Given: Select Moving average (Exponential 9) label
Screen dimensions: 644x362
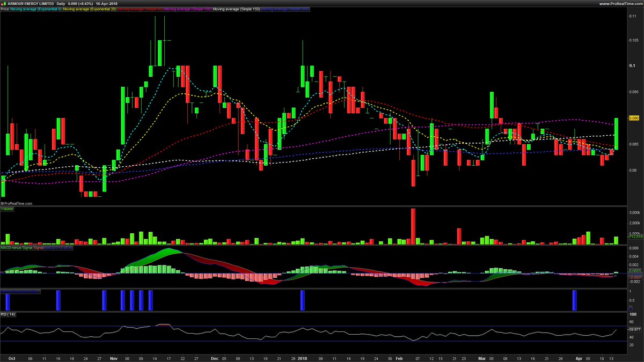Looking at the screenshot, I should point(36,10).
